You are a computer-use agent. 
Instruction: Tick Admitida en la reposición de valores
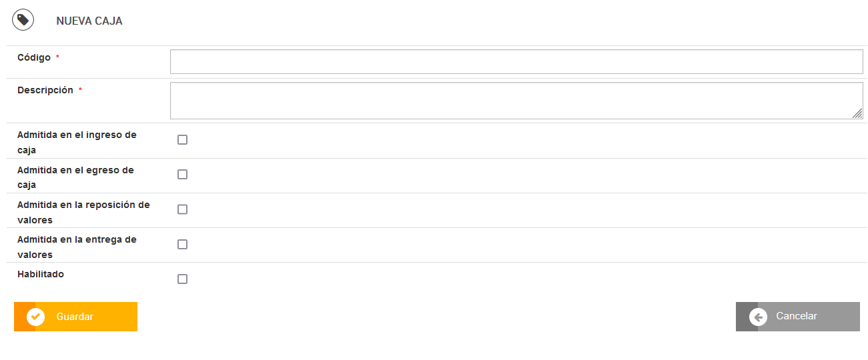(182, 209)
